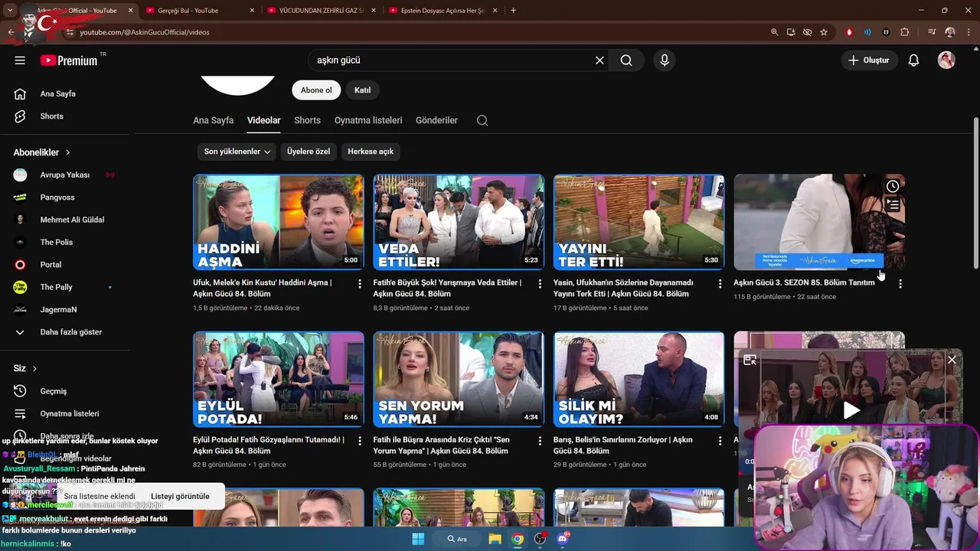The image size is (980, 551).
Task: Start voice search with the microphone
Action: [664, 60]
